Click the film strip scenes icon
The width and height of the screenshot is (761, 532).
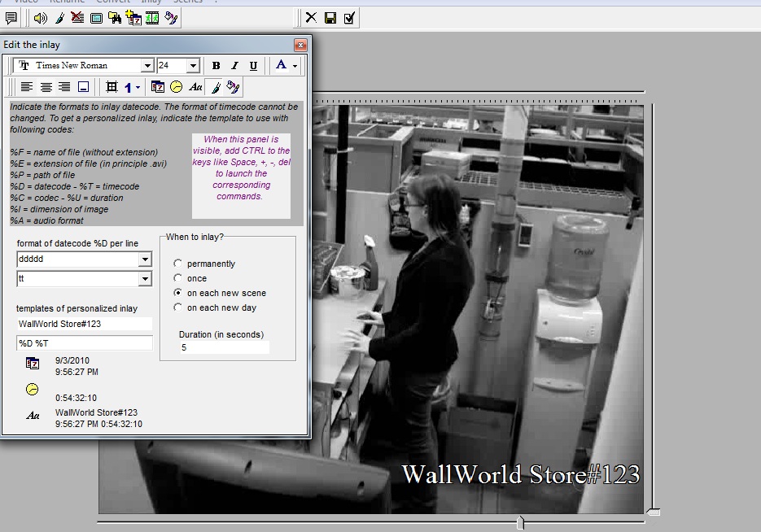click(152, 19)
